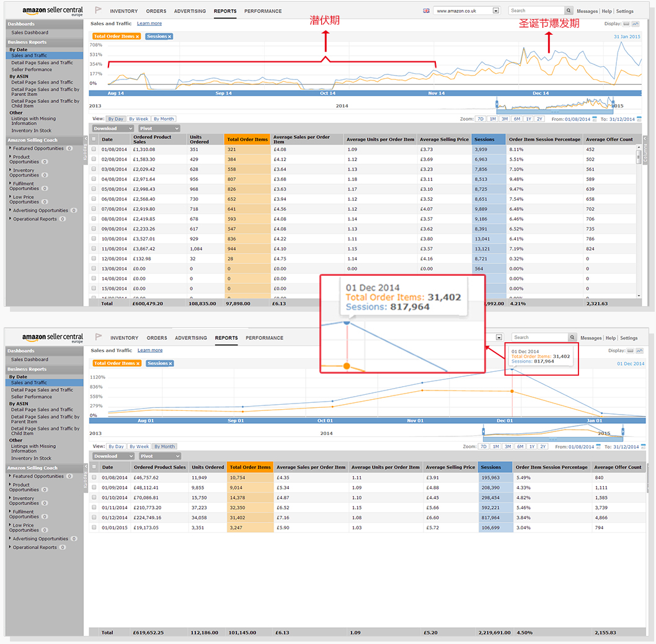Remove the Sessions tag in top chart
Viewport: 656px width, 644px height.
[x=170, y=37]
